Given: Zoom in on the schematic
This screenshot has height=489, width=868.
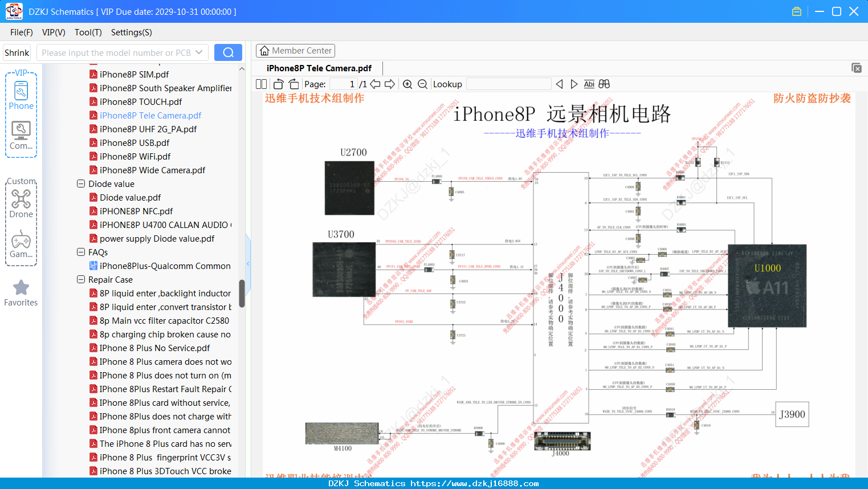Looking at the screenshot, I should (407, 84).
